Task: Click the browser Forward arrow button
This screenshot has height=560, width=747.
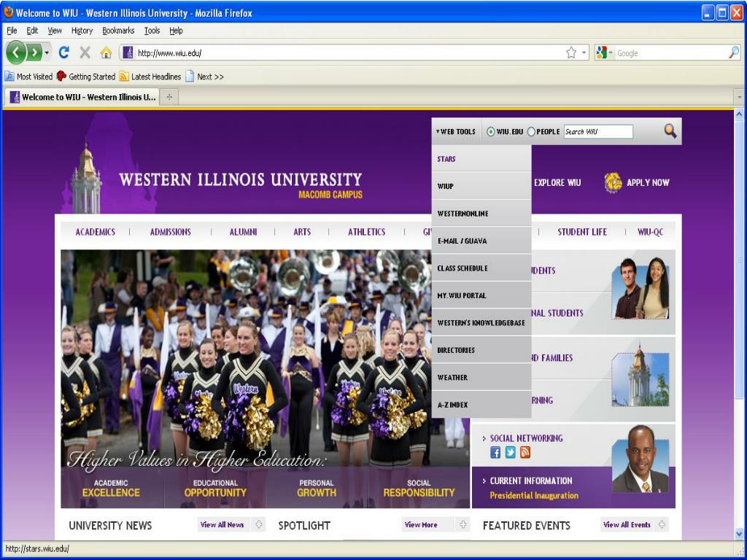Action: pos(34,52)
